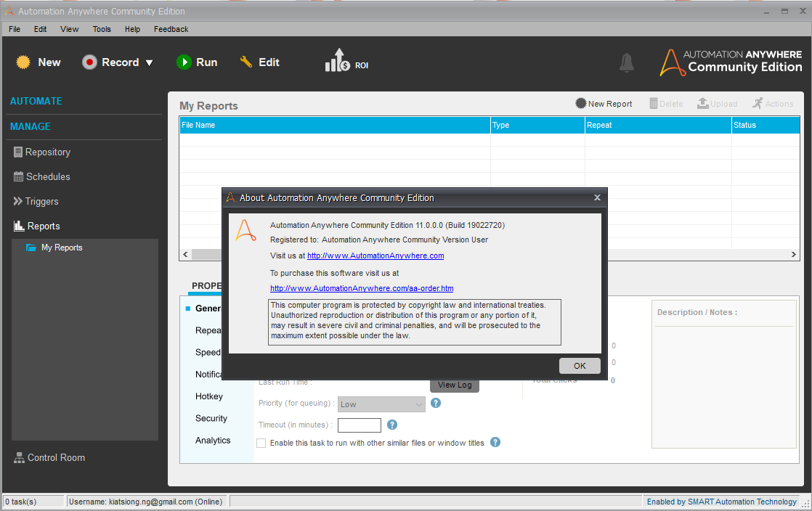Image resolution: width=812 pixels, height=511 pixels.
Task: Open the Priority for queuing dropdown
Action: click(x=381, y=404)
